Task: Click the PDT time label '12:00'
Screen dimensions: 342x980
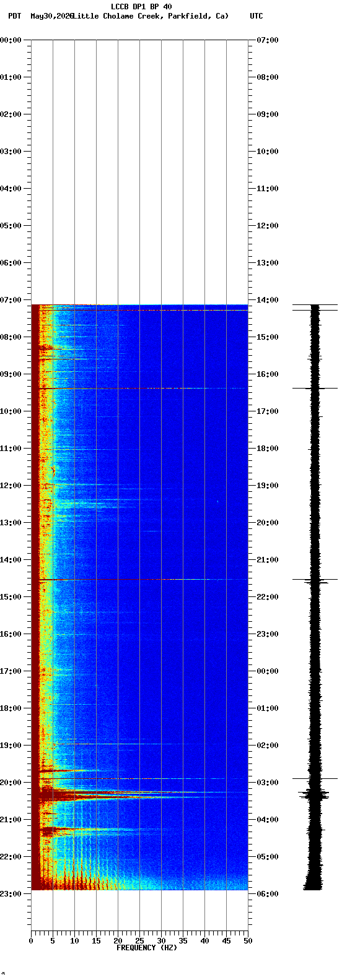Action: [11, 486]
